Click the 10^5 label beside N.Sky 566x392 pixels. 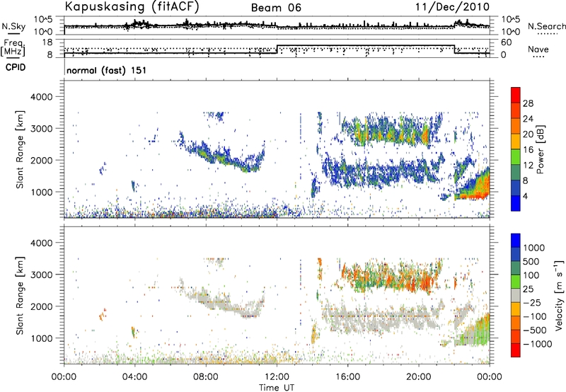pyautogui.click(x=43, y=20)
